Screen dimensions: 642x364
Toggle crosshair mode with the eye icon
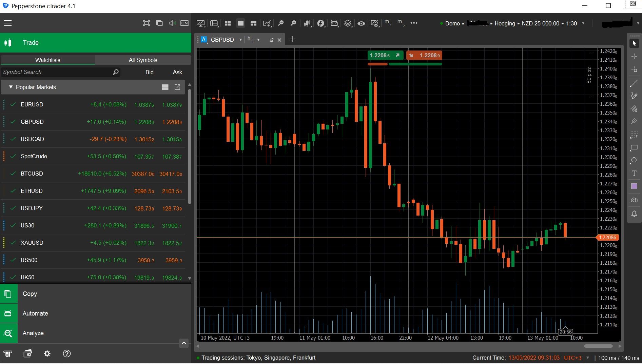[361, 23]
